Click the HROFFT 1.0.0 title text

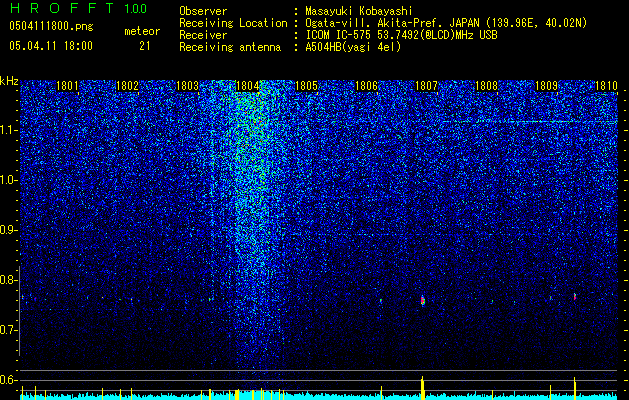tap(78, 8)
